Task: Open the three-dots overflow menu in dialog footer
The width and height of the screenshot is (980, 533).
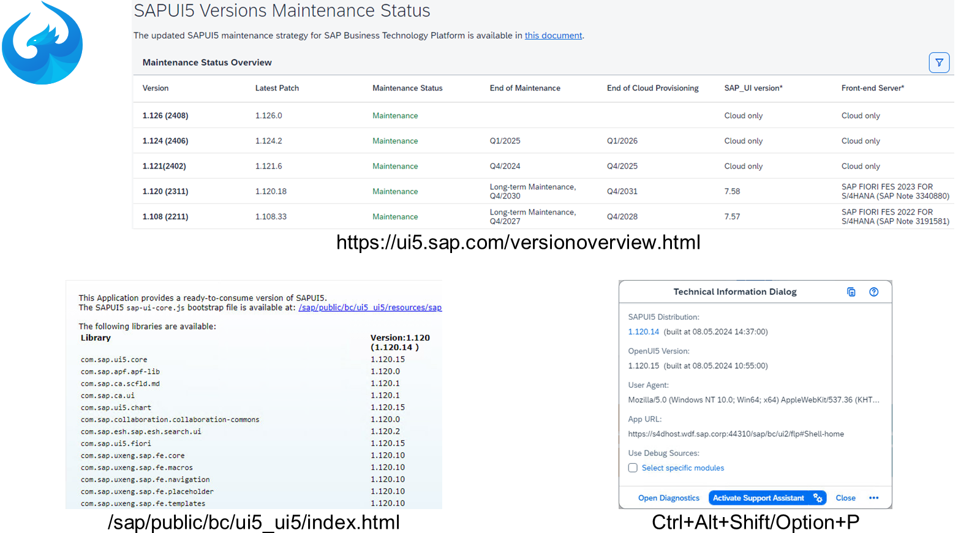Action: [874, 498]
